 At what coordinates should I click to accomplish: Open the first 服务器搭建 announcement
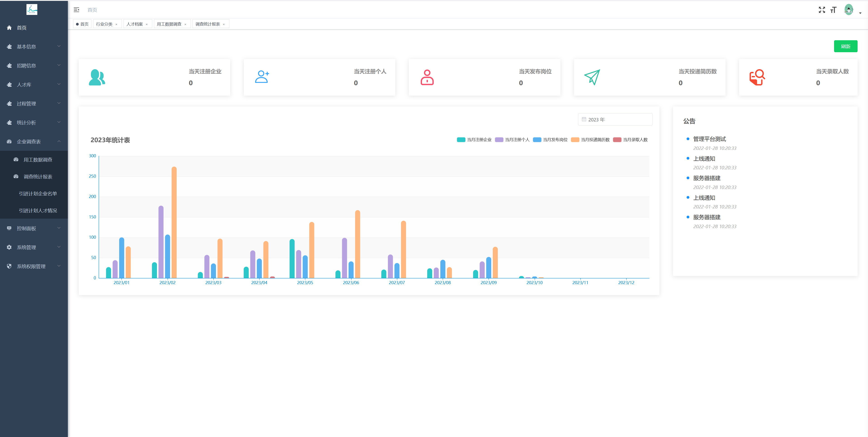point(707,178)
